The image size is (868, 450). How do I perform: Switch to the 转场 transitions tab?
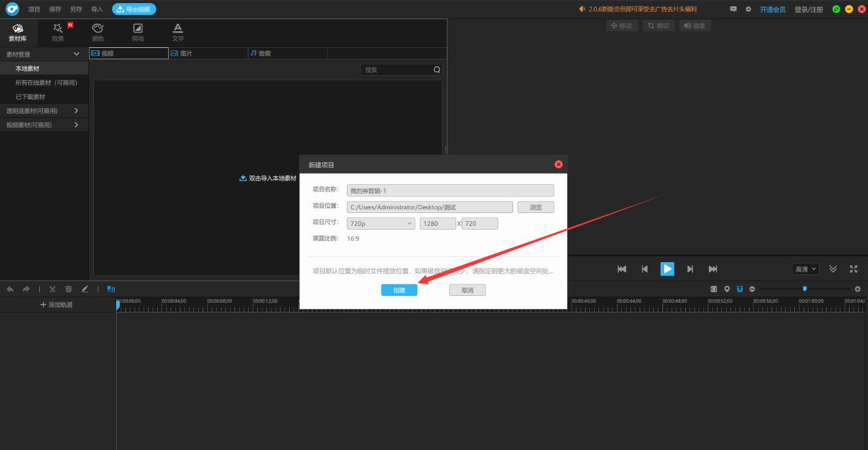138,33
